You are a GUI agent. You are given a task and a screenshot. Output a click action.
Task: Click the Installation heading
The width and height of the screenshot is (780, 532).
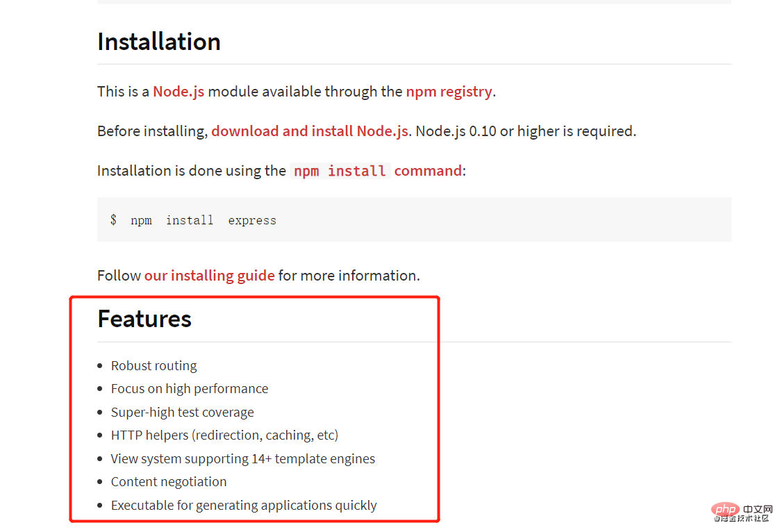point(159,41)
